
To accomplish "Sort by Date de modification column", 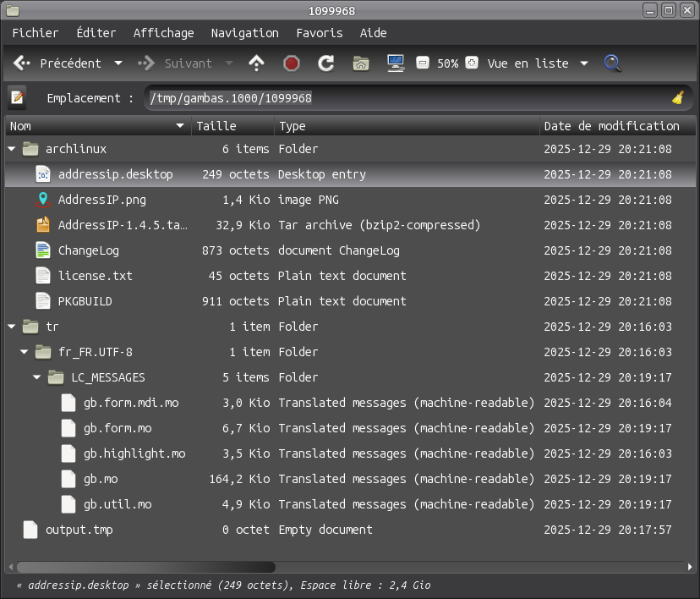I will pyautogui.click(x=611, y=126).
